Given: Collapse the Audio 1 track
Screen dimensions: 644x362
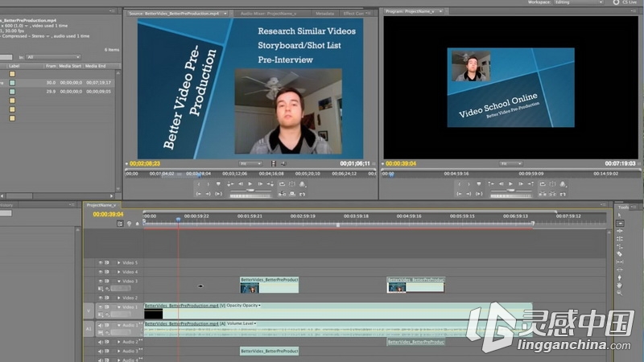Looking at the screenshot, I should 118,325.
